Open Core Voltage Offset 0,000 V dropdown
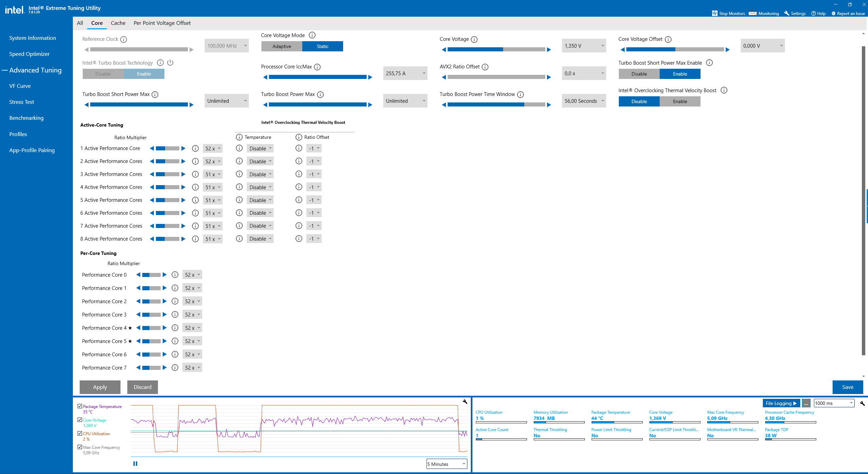This screenshot has width=868, height=474. (x=763, y=46)
